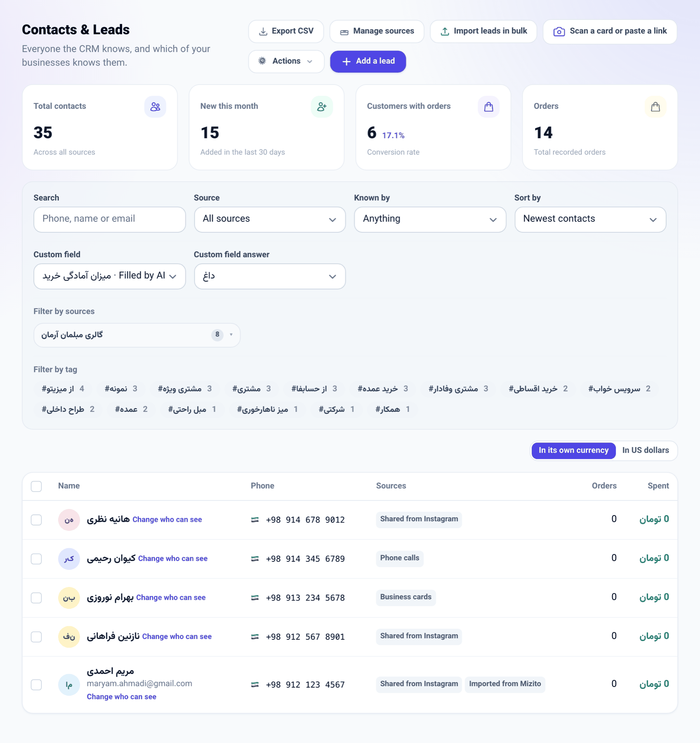Click the Customers with orders bag icon
This screenshot has width=700, height=743.
point(488,107)
